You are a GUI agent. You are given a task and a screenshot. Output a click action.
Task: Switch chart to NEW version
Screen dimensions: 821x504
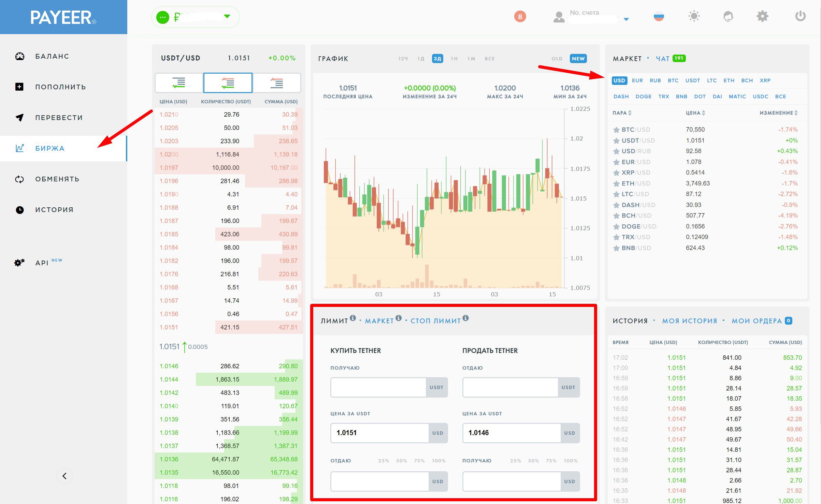click(578, 59)
